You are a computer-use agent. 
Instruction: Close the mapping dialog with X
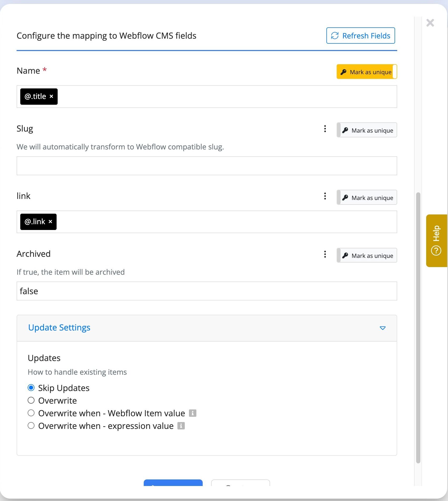pos(430,23)
